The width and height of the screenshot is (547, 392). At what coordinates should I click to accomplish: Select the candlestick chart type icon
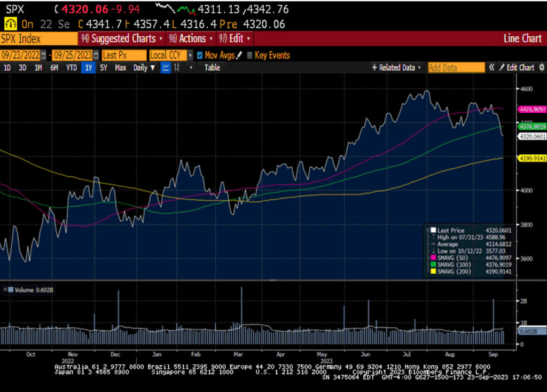[177, 68]
